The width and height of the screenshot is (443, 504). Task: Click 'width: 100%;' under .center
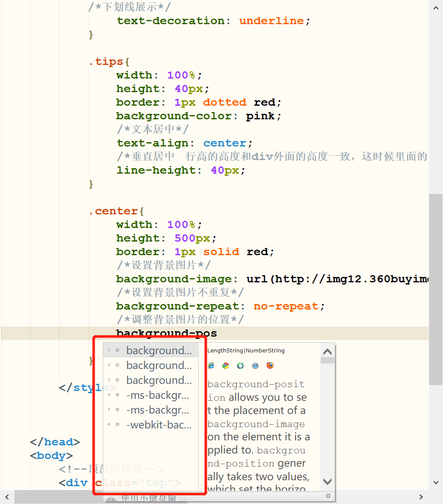159,225
